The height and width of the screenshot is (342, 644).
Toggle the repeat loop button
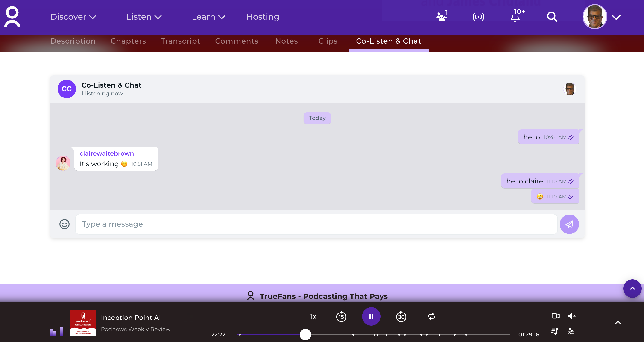click(431, 317)
